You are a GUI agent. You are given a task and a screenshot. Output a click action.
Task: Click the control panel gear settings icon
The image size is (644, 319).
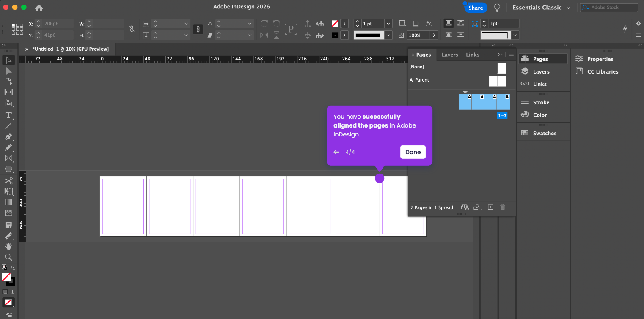(x=638, y=24)
